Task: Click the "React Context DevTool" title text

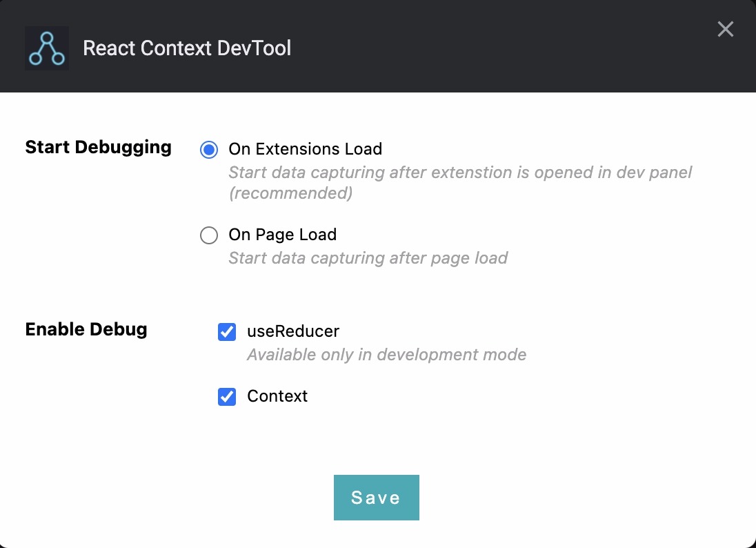Action: click(x=187, y=48)
